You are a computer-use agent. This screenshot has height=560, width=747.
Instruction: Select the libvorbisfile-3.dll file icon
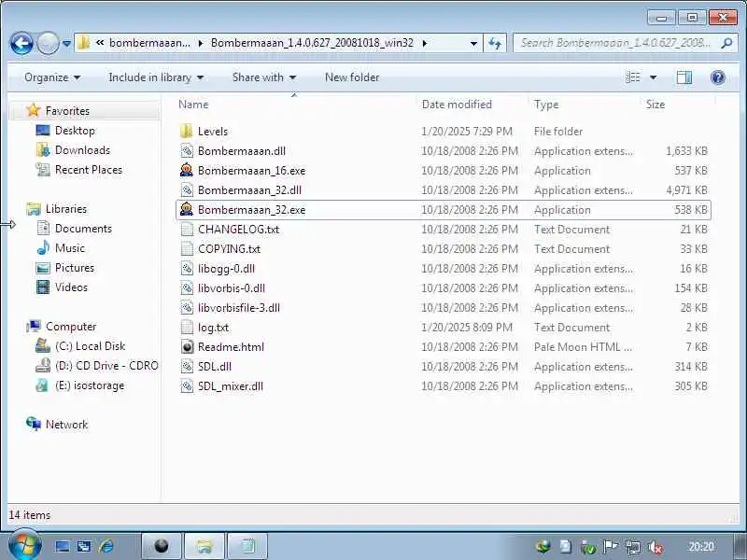click(x=187, y=308)
